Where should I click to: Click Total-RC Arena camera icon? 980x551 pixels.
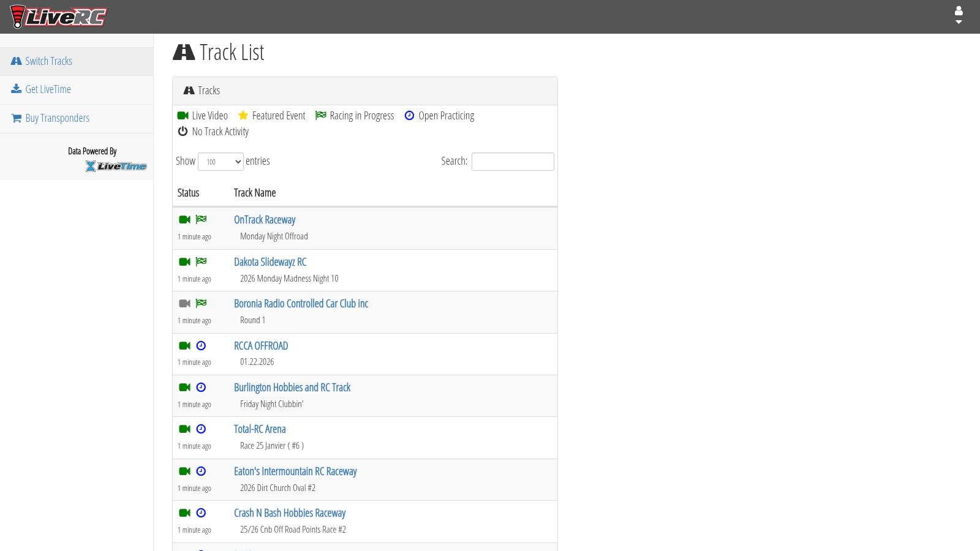[184, 429]
